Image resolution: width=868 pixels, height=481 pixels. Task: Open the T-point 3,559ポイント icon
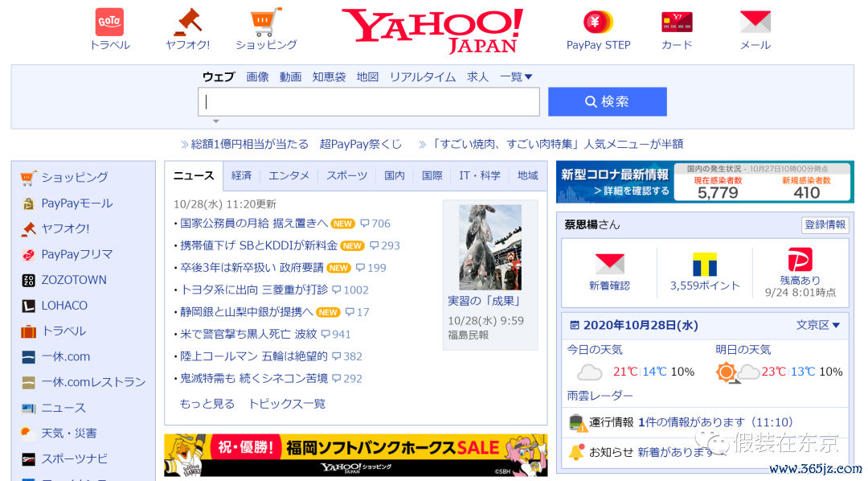[705, 264]
